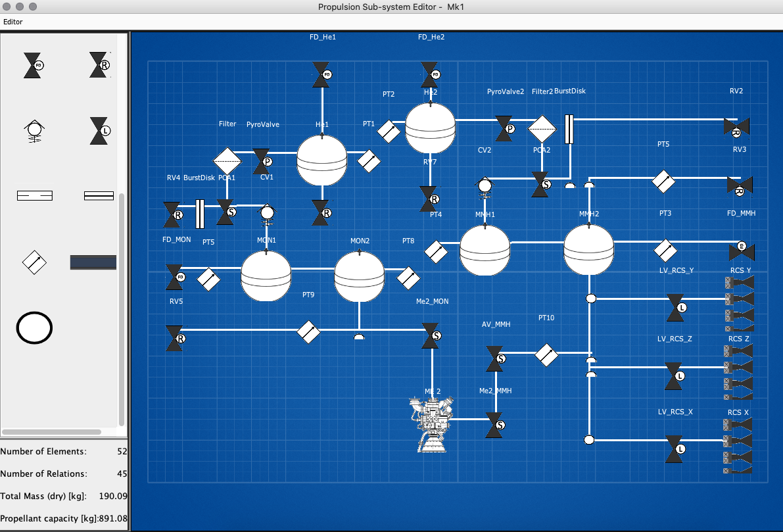
Task: Click the RV4 relief valve
Action: (173, 215)
